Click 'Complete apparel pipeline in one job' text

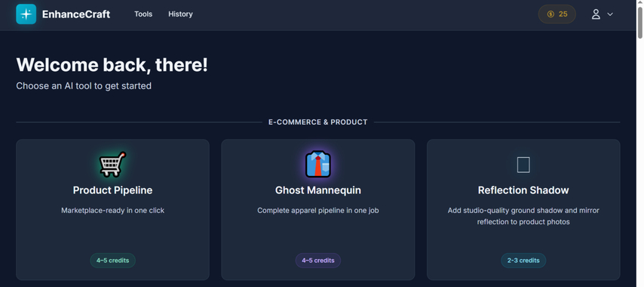point(318,211)
